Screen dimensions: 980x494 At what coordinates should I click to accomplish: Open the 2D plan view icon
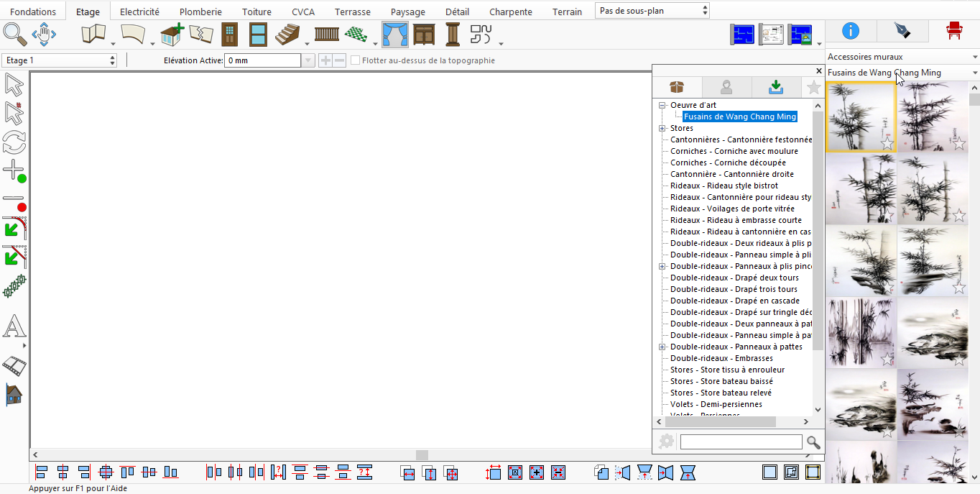pyautogui.click(x=742, y=34)
